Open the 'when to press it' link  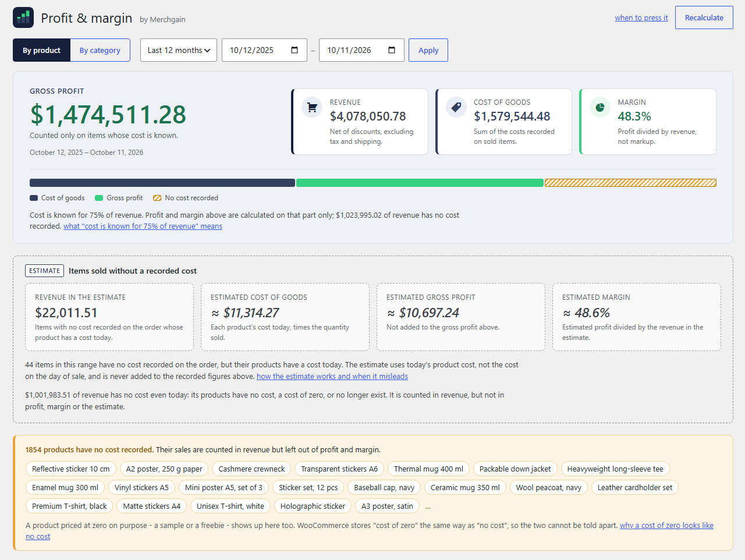pyautogui.click(x=641, y=18)
